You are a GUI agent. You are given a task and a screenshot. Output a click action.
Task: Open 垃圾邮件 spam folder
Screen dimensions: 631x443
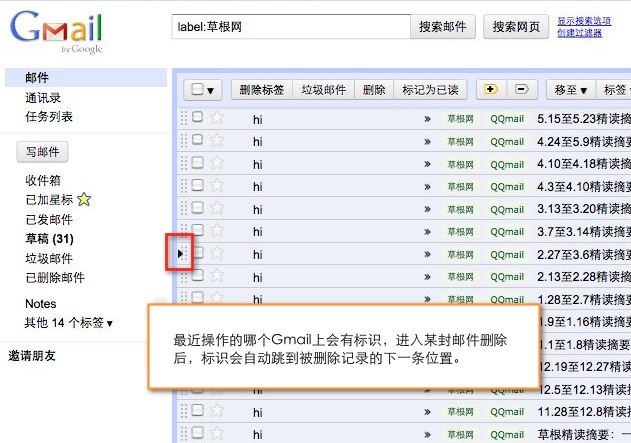tap(49, 258)
